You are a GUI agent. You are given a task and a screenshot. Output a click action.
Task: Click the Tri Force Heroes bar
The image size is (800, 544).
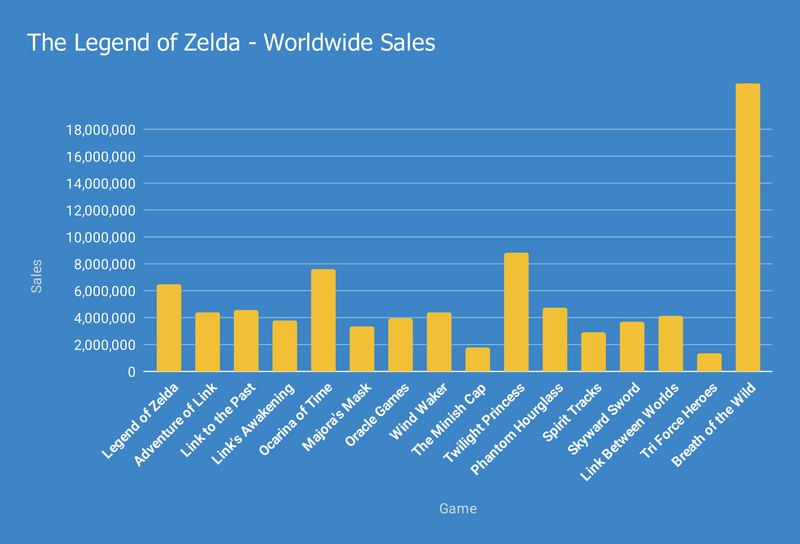tap(709, 362)
